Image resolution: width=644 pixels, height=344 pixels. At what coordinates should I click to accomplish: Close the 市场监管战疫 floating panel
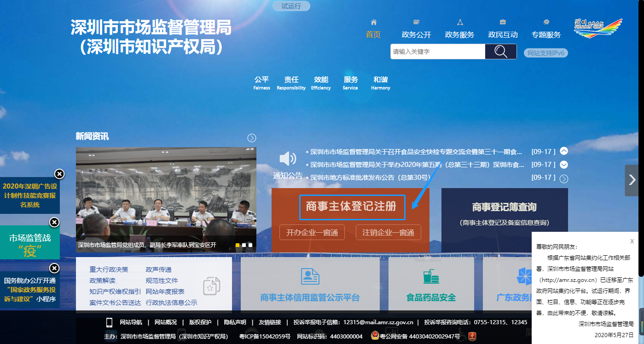[54, 222]
